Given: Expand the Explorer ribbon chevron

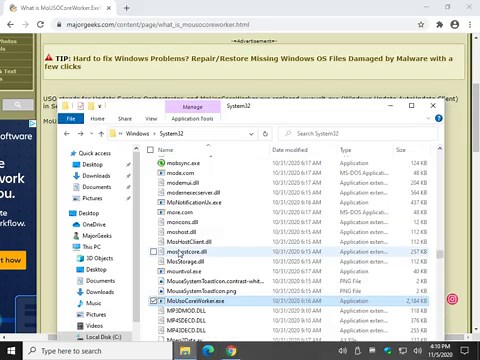Looking at the screenshot, I should [429, 118].
